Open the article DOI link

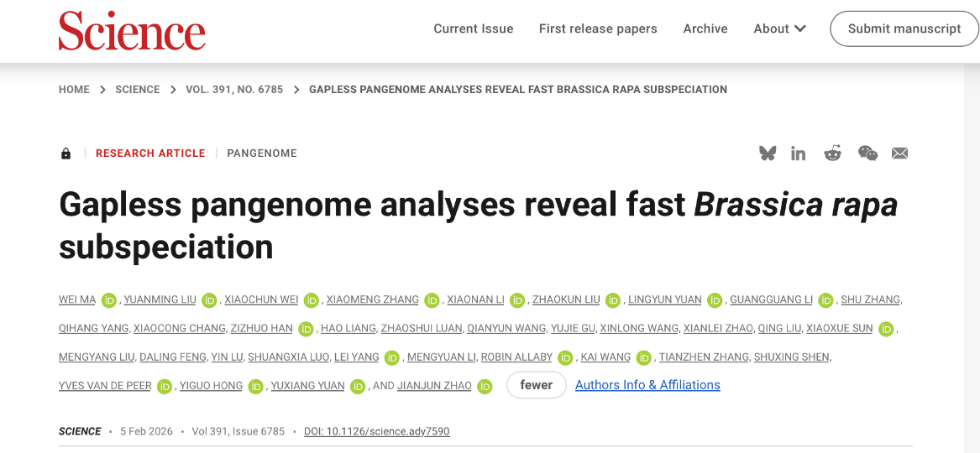click(x=376, y=431)
